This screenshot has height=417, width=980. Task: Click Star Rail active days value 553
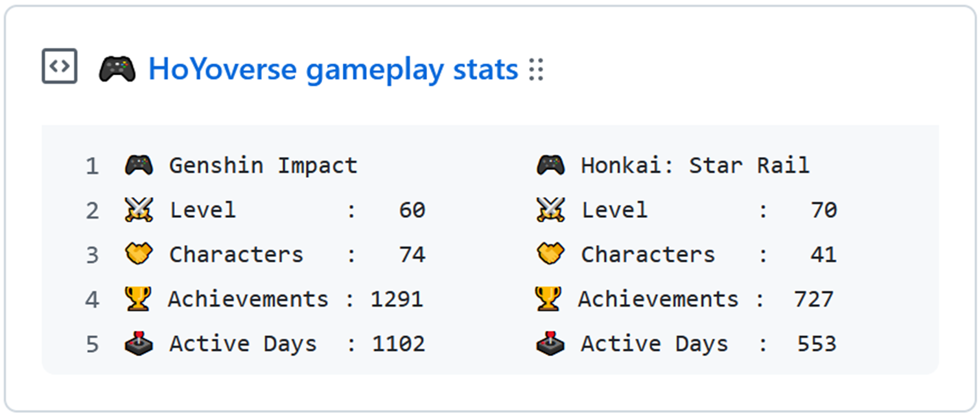click(816, 344)
